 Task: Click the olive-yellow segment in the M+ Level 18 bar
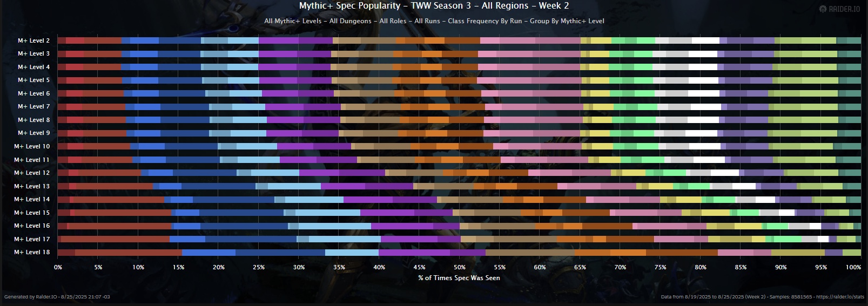pyautogui.click(x=798, y=252)
